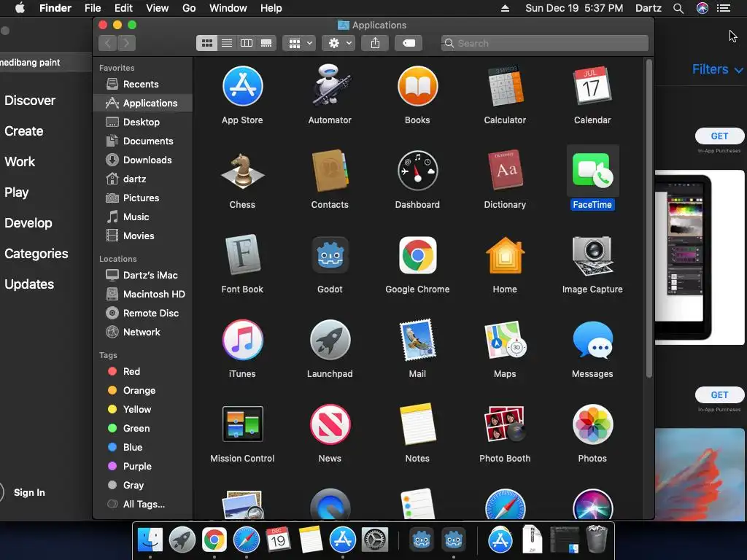Select the Chess app icon
Screen dimensions: 747x560
coord(242,171)
